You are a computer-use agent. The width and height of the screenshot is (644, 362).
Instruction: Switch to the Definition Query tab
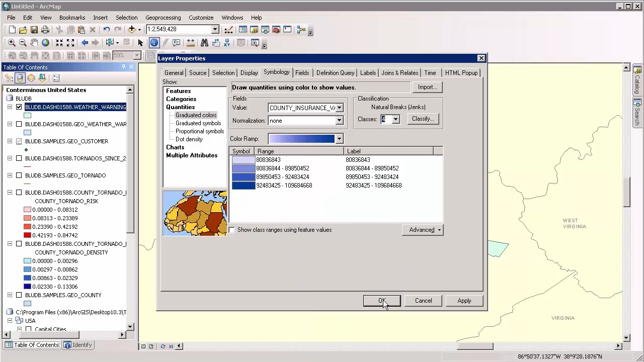click(x=335, y=73)
